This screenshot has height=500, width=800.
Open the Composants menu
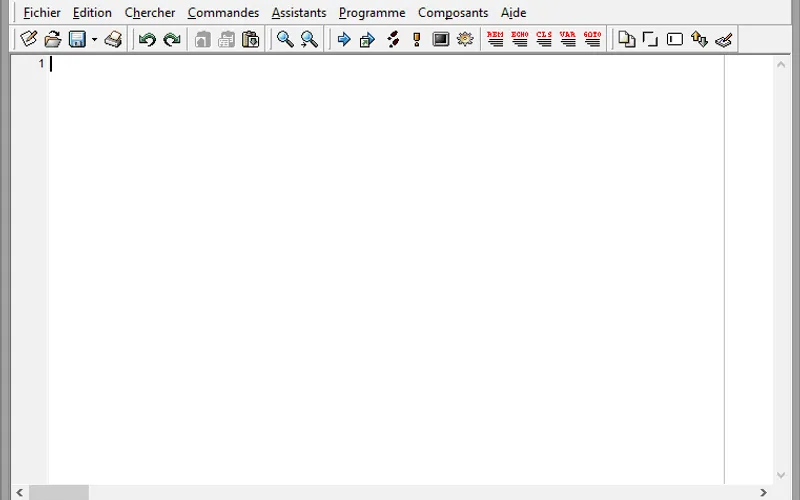tap(453, 13)
